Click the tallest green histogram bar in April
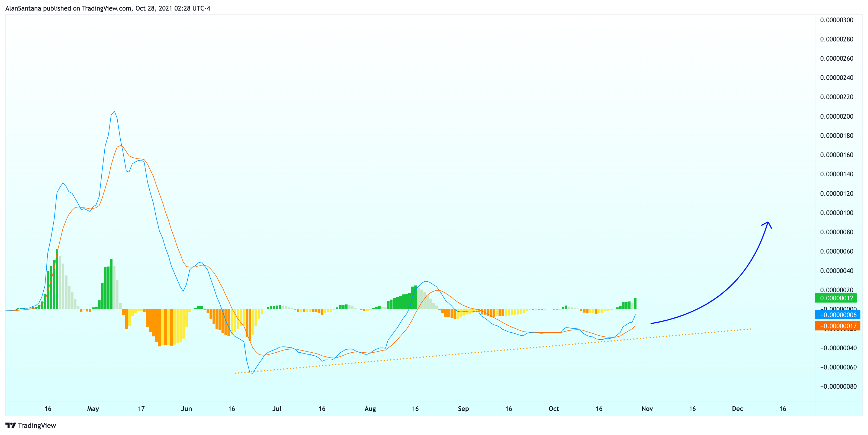868x435 pixels. 57,279
